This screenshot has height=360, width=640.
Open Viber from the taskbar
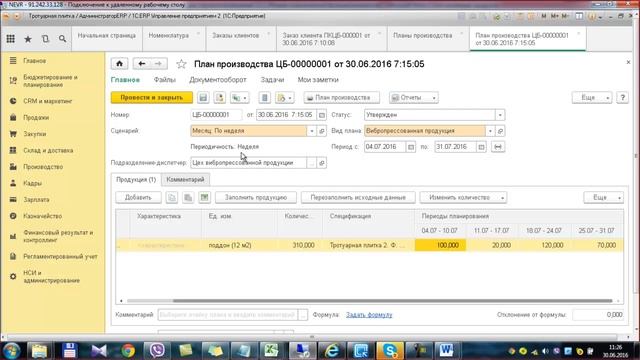point(157,351)
